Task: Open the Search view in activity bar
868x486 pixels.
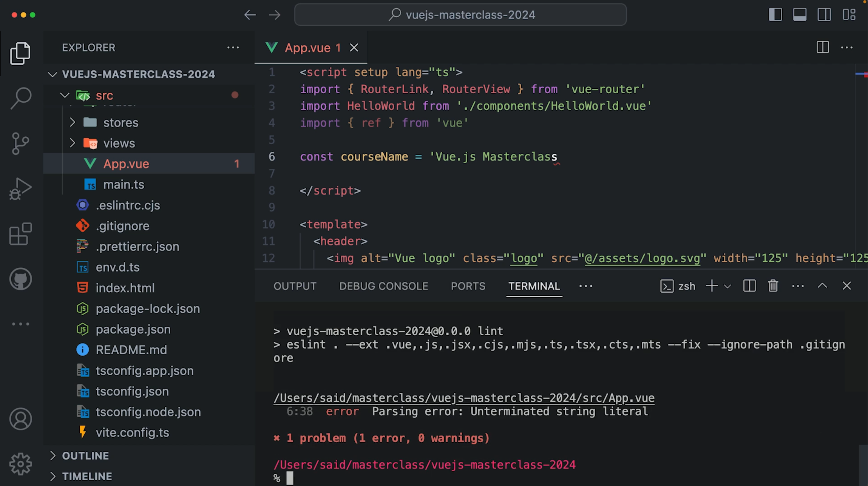Action: 20,98
